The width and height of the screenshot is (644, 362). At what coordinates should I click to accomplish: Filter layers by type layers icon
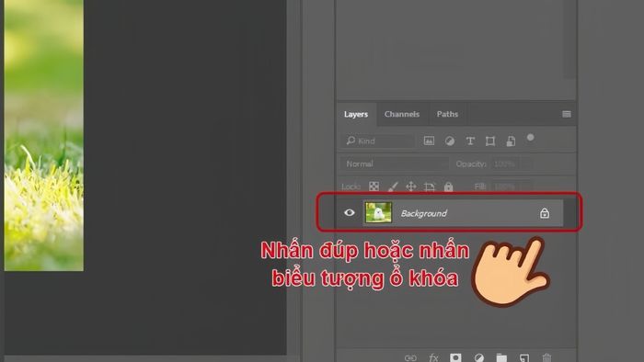tap(470, 141)
